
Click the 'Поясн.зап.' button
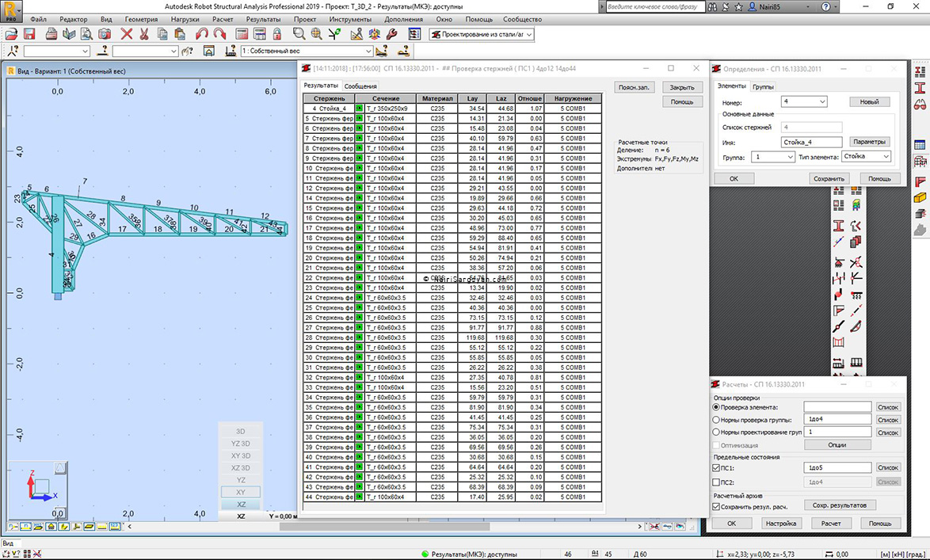pyautogui.click(x=634, y=87)
